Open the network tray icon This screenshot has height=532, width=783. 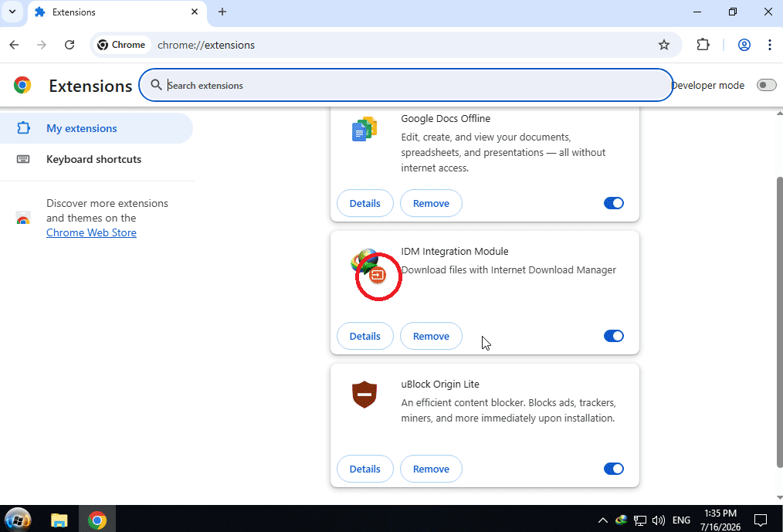click(639, 520)
